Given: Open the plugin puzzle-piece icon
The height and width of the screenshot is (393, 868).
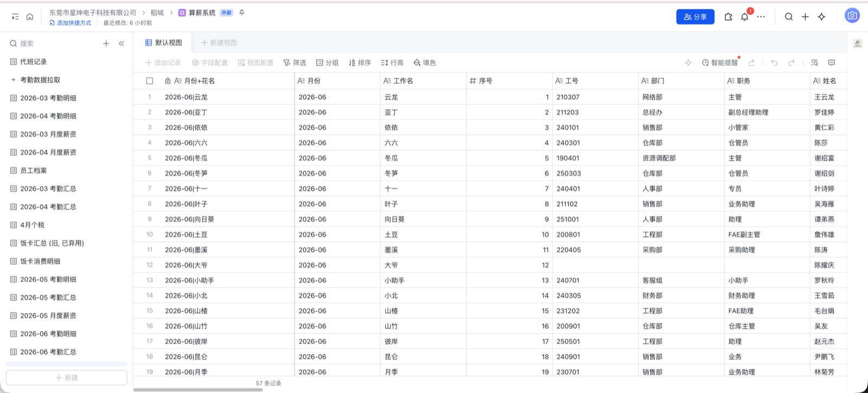Looking at the screenshot, I should tap(729, 17).
